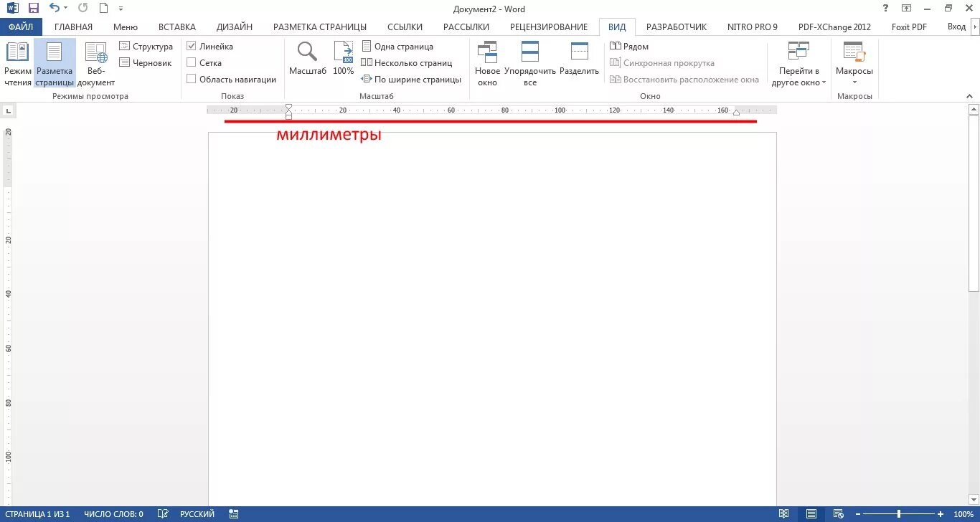This screenshot has width=980, height=522.
Task: Switch to Режим чтения view
Action: pos(18,65)
